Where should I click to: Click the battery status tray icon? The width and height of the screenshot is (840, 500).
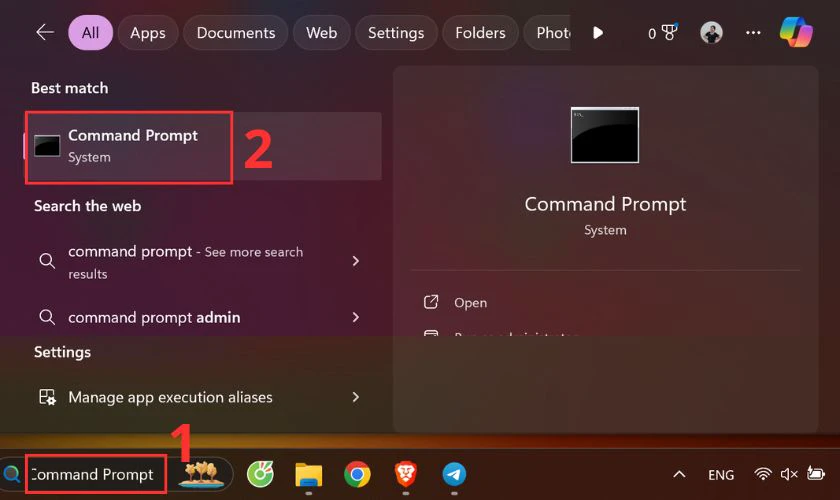816,474
